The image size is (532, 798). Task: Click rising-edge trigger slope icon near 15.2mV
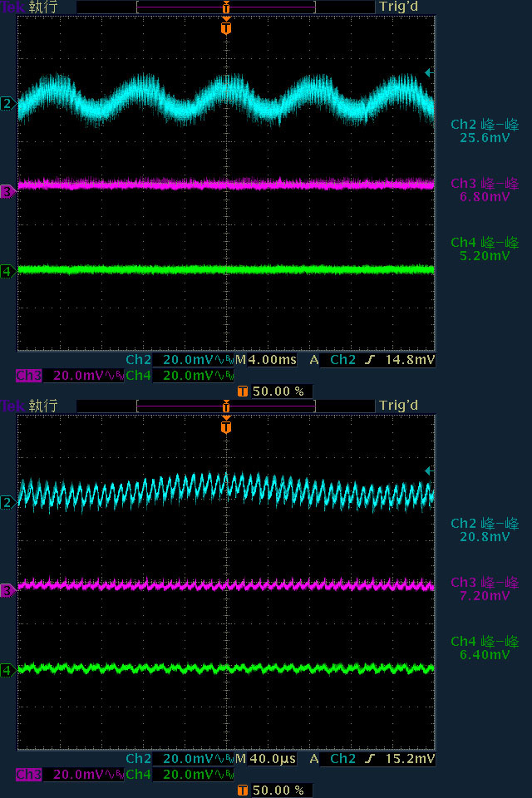(x=370, y=759)
